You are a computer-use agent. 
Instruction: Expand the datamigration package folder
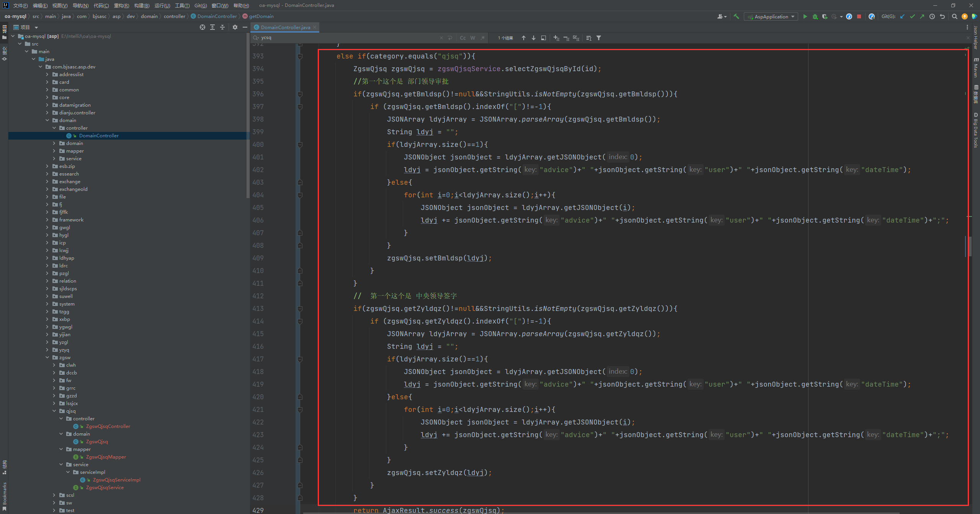coord(47,105)
